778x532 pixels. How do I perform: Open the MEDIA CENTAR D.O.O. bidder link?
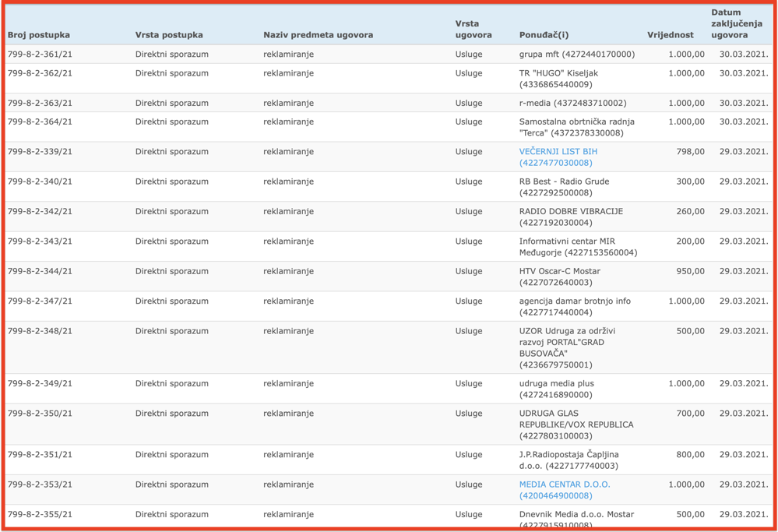[565, 490]
